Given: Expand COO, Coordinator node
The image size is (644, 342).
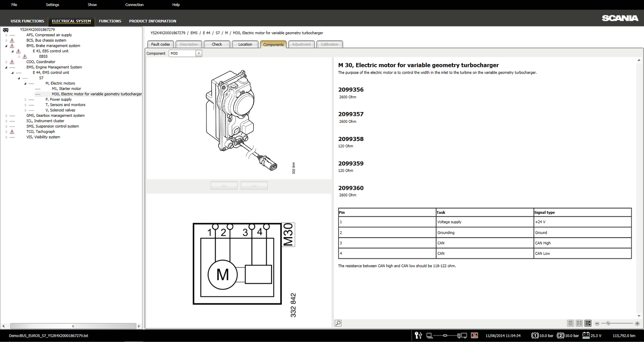Looking at the screenshot, I should tap(6, 62).
